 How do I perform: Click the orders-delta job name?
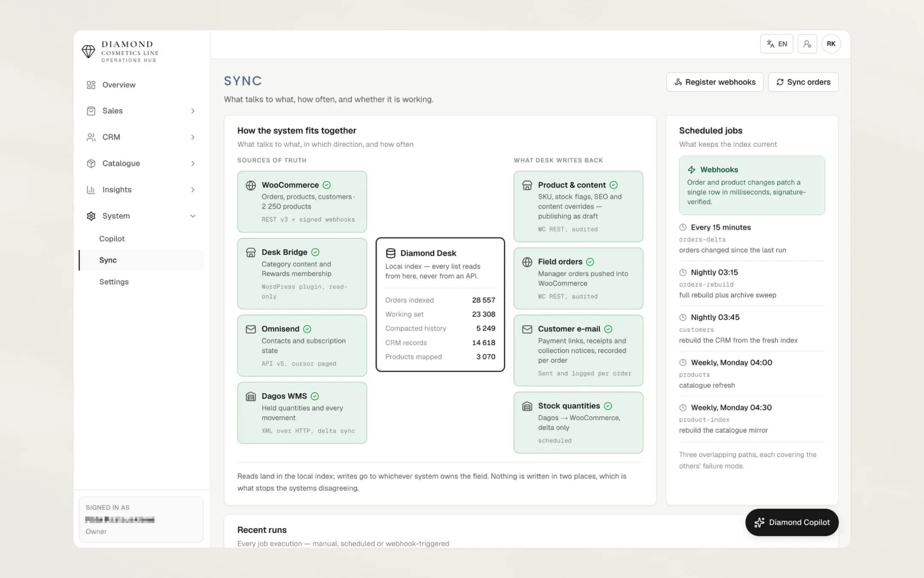point(702,240)
